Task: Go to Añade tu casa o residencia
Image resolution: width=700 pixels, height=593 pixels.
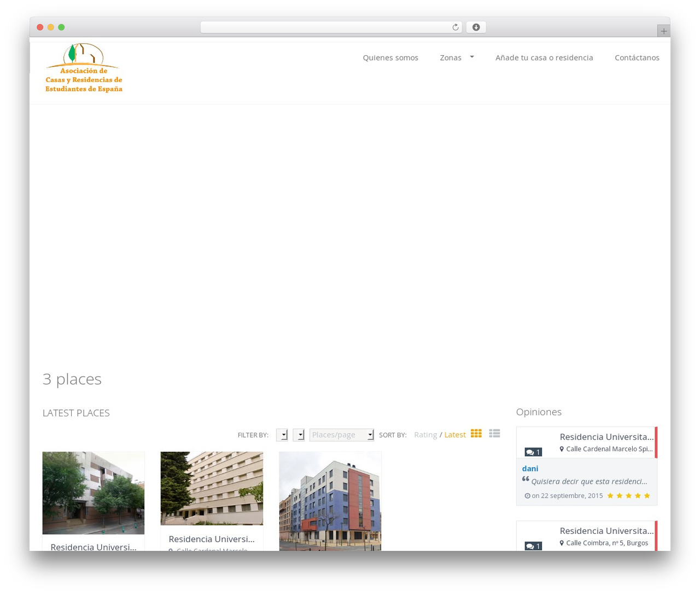Action: point(544,57)
